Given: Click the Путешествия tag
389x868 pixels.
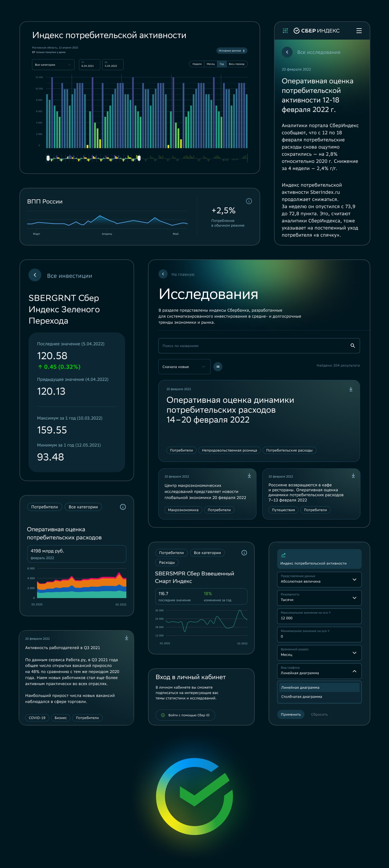Looking at the screenshot, I should 283,510.
